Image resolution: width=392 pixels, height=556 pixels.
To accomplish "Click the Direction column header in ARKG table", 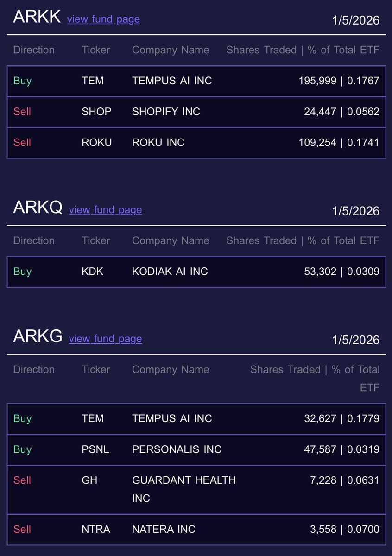I will [34, 370].
